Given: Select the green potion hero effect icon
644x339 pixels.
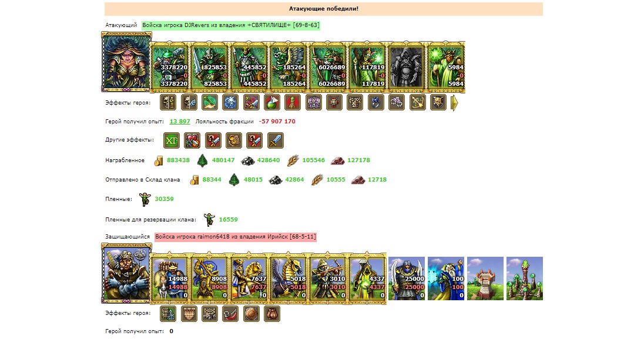Looking at the screenshot, I should [272, 102].
